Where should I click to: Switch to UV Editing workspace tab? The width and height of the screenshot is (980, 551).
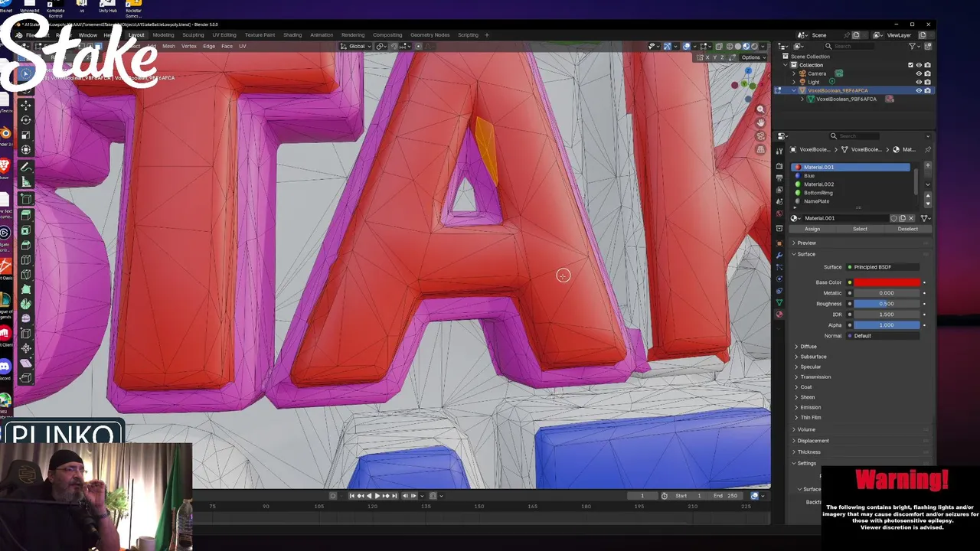[224, 34]
